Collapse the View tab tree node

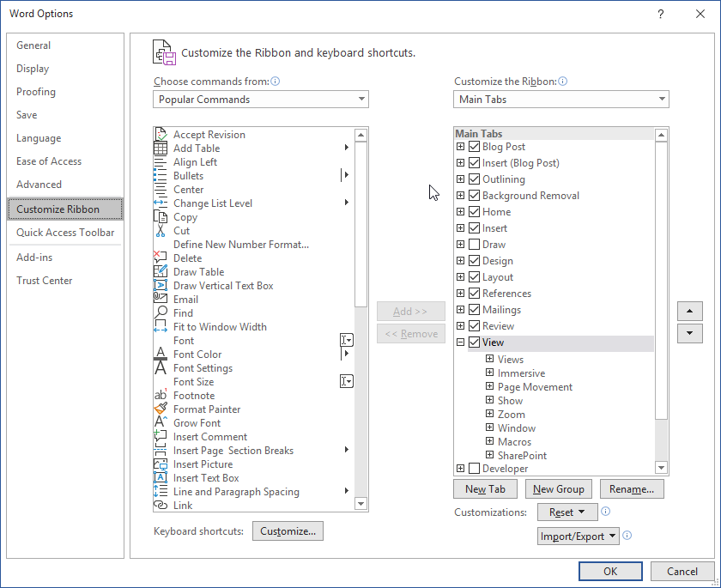pyautogui.click(x=460, y=342)
